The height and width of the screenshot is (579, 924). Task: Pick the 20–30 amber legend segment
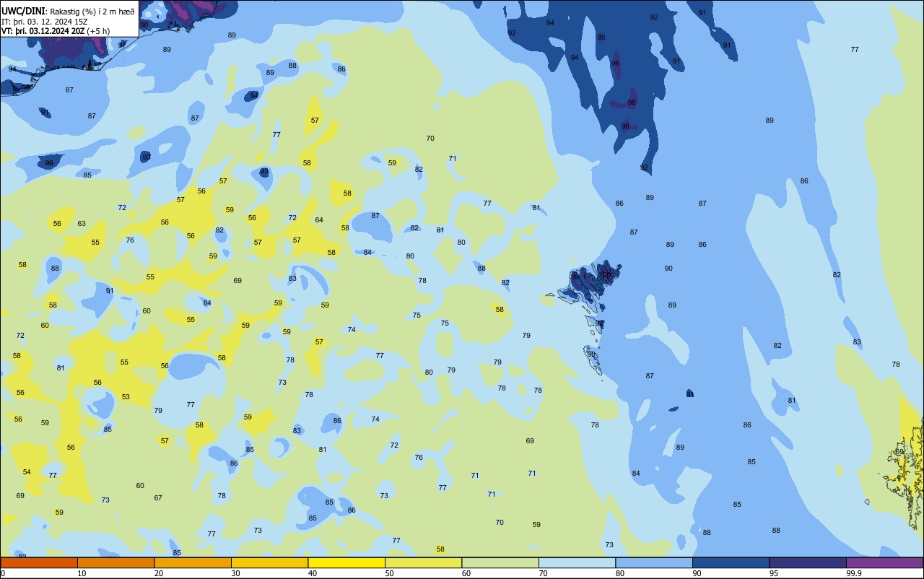tap(193, 562)
